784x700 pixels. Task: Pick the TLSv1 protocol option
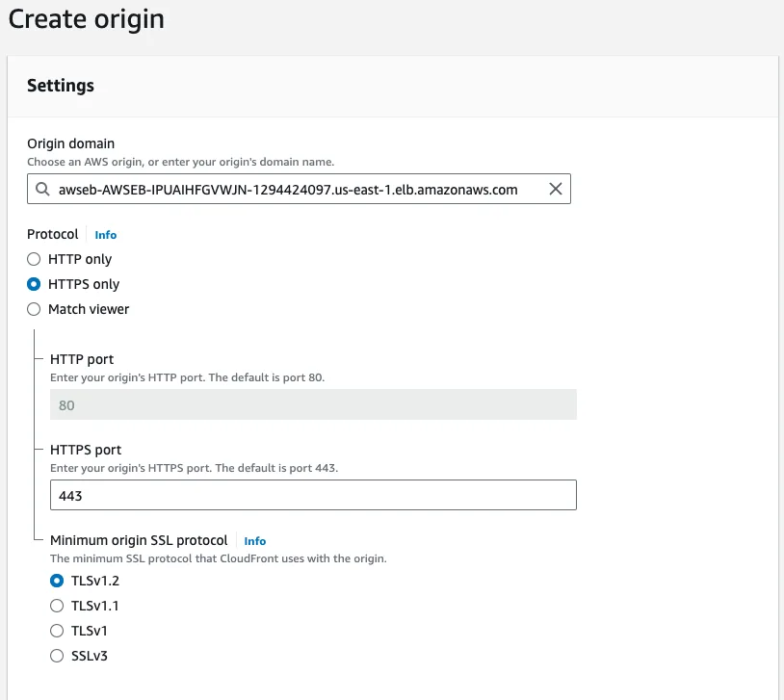tap(57, 631)
